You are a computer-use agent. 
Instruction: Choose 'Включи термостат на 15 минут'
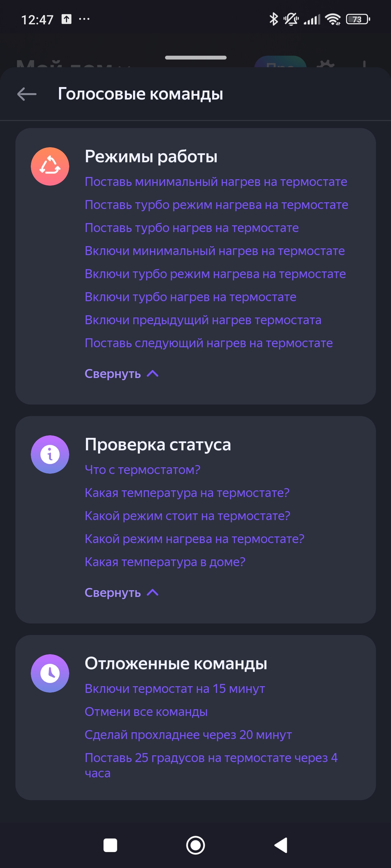click(175, 689)
